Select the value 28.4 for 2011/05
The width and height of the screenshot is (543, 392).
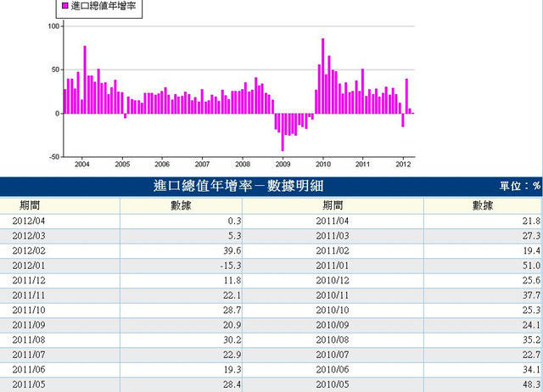click(181, 384)
